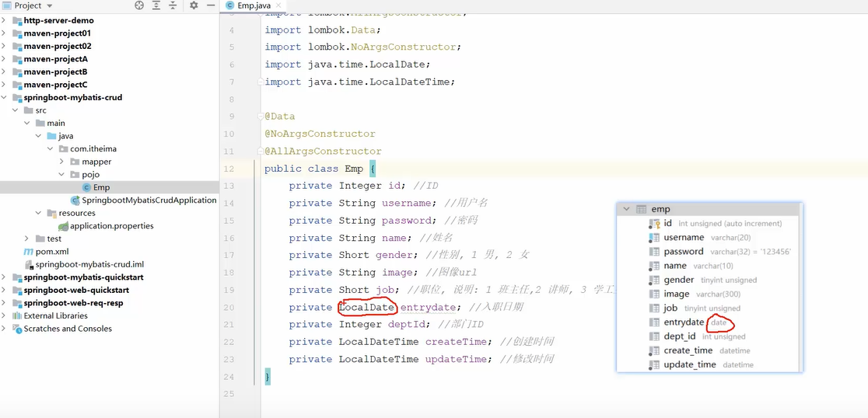Expand the http-server-demo module
The width and height of the screenshot is (868, 418).
(x=5, y=20)
